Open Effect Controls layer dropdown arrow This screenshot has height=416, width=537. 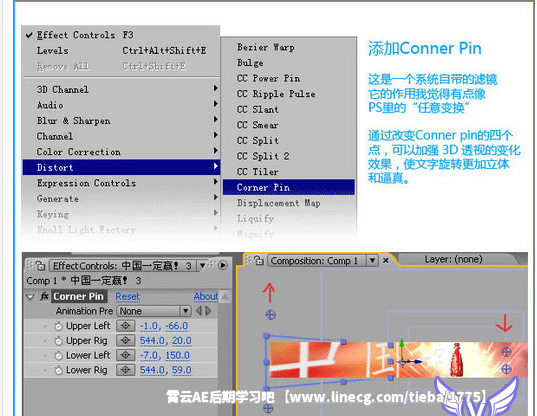tap(202, 266)
